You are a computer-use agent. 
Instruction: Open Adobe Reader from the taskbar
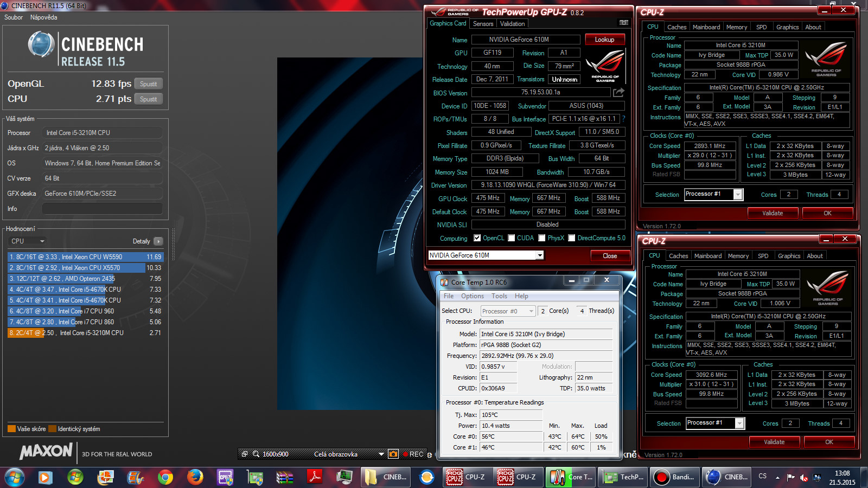(315, 477)
